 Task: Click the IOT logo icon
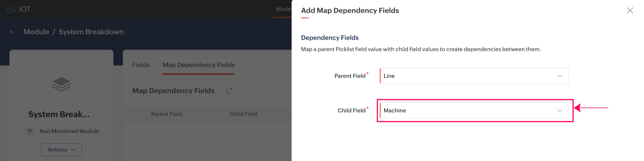point(11,9)
